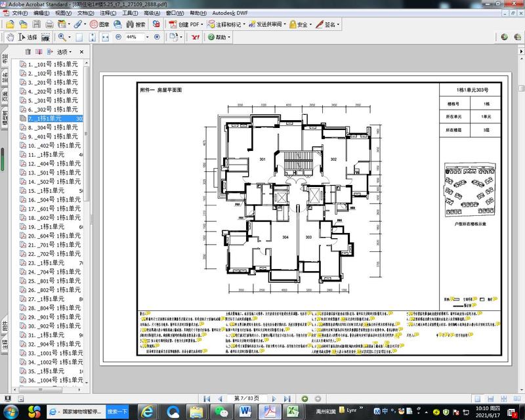Screen dimensions: 525x420
Task: Click the 搜索 binoculars search button
Action: [136, 24]
